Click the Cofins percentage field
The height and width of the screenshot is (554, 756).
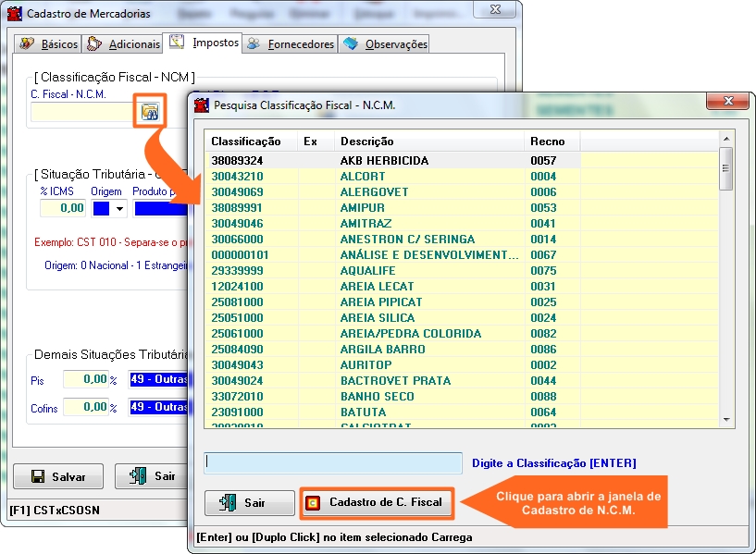tap(86, 407)
